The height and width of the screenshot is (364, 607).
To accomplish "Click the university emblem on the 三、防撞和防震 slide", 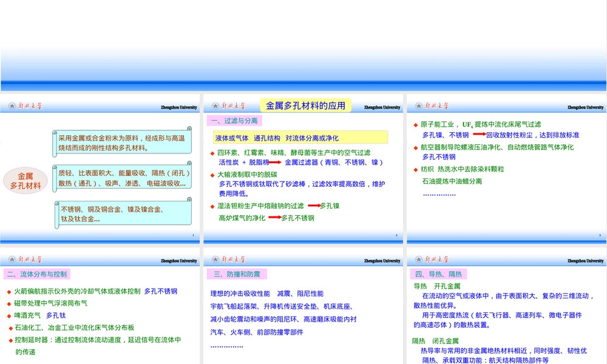I will coord(215,259).
